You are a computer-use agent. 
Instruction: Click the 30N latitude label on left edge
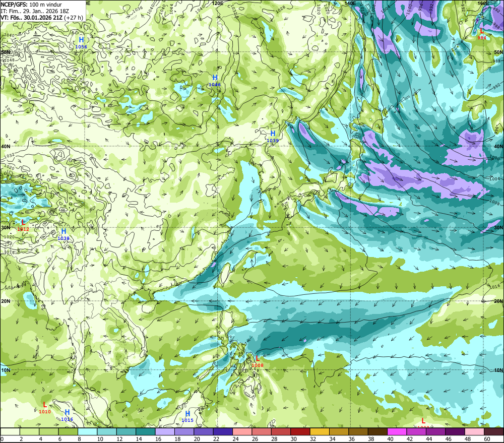click(6, 228)
